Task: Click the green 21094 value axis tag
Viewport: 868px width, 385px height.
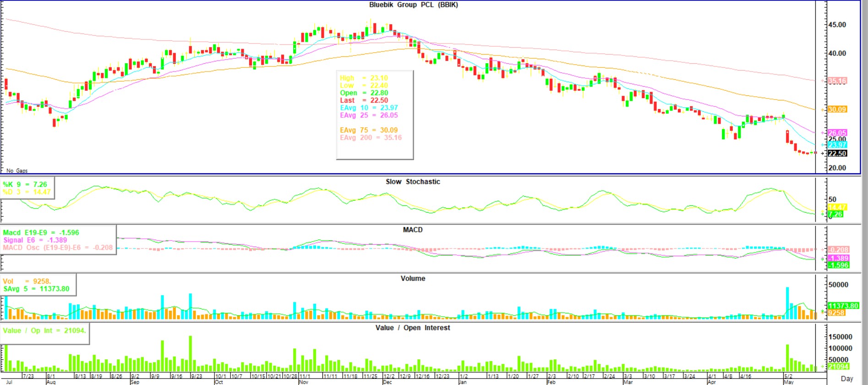Action: point(838,367)
